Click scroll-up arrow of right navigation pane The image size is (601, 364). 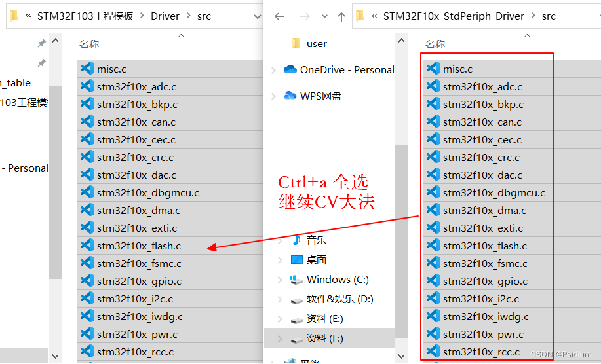[x=401, y=40]
